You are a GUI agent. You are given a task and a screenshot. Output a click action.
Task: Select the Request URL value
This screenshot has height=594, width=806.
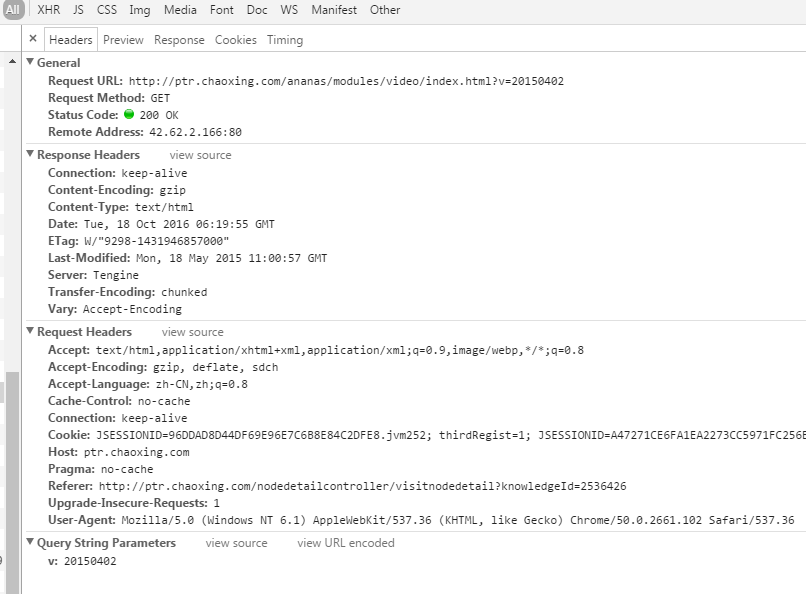click(346, 81)
